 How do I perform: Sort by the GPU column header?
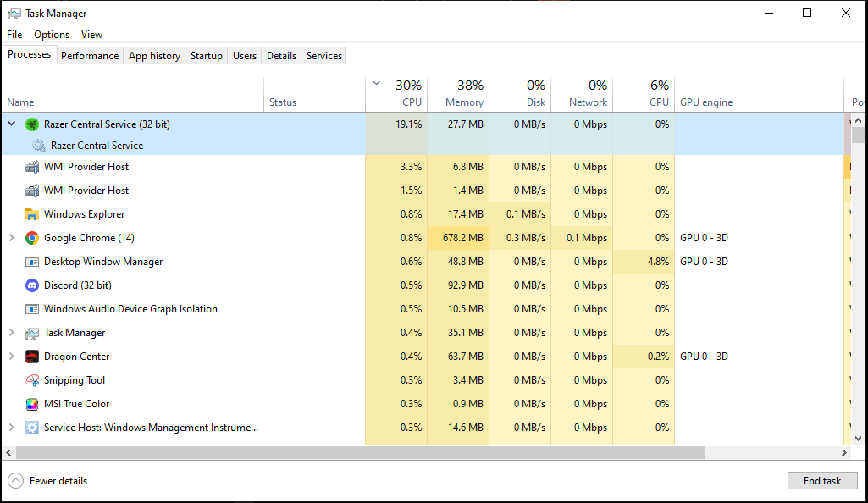click(x=644, y=95)
